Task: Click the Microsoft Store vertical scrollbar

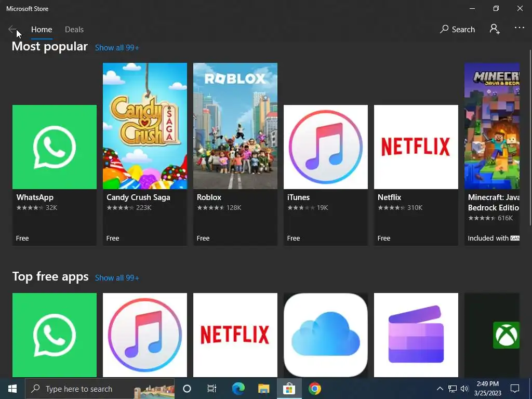Action: coord(530,137)
